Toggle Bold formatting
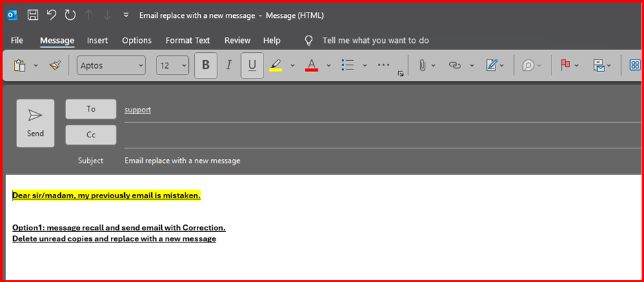The height and width of the screenshot is (282, 644). click(x=205, y=65)
